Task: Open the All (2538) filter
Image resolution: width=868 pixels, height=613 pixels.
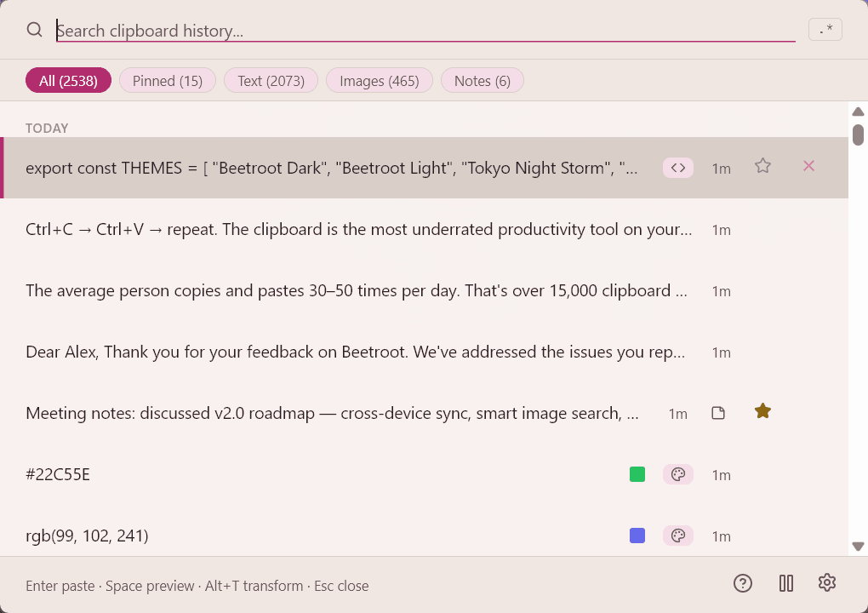Action: 68,80
